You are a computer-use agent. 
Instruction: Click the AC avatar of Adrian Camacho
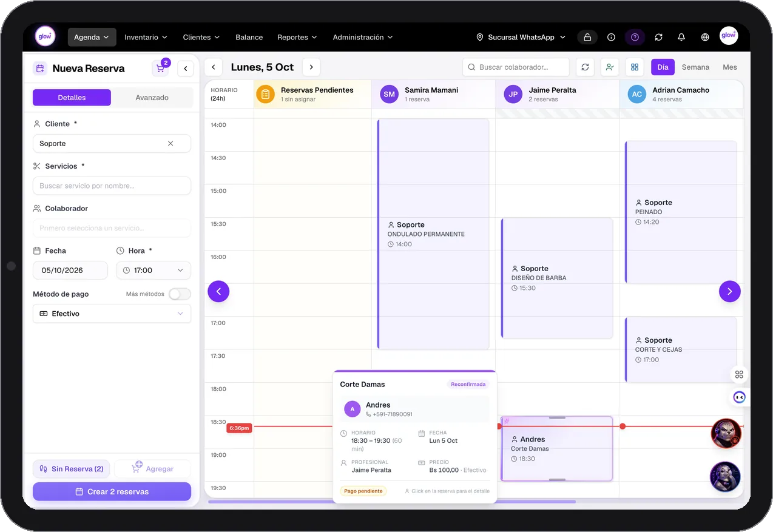(x=636, y=94)
